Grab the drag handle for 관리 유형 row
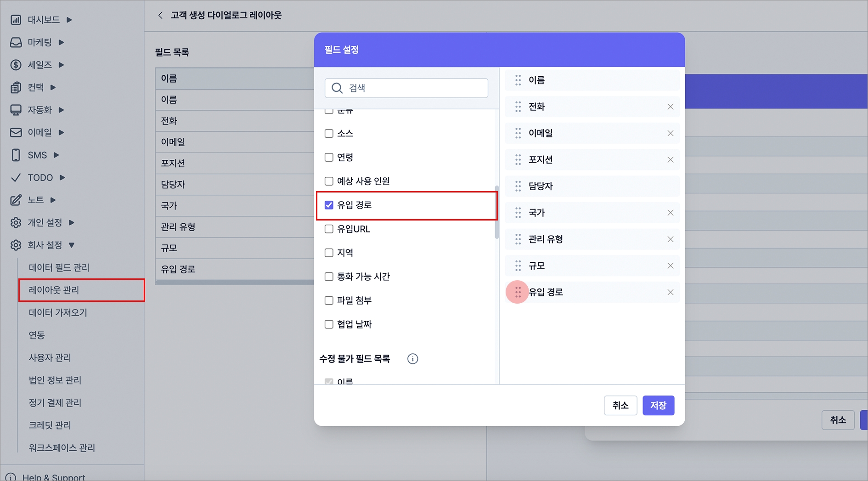The image size is (868, 481). point(518,239)
